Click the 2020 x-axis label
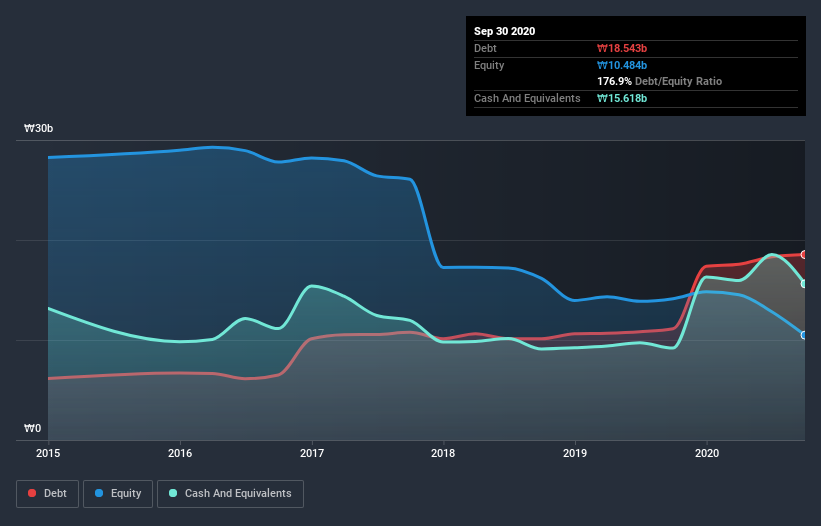This screenshot has height=526, width=821. [x=707, y=453]
